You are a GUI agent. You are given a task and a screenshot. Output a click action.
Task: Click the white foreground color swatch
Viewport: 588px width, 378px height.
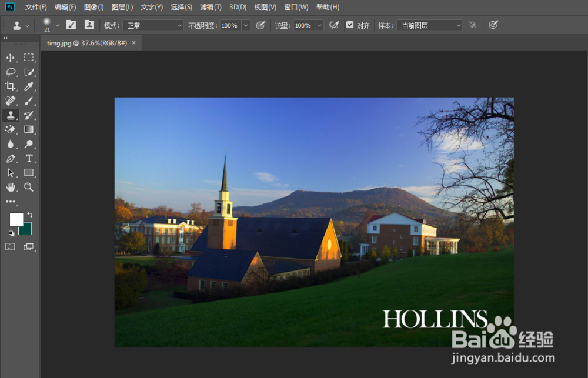(x=16, y=219)
